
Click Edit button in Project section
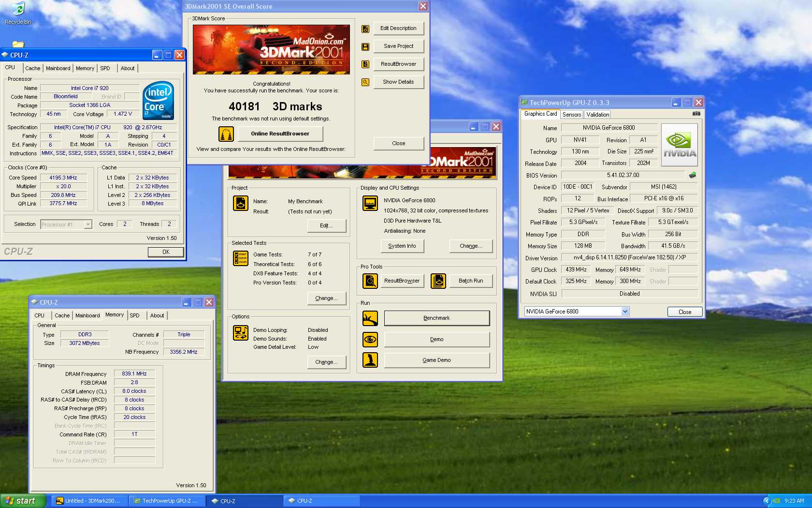[x=326, y=226]
